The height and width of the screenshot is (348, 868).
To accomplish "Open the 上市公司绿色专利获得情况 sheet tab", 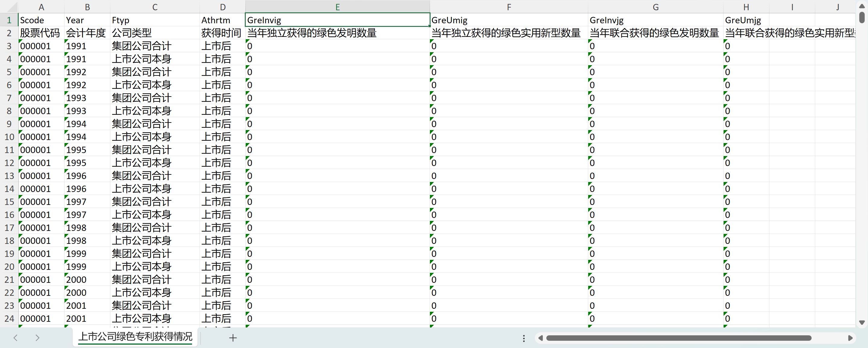I will click(x=135, y=337).
